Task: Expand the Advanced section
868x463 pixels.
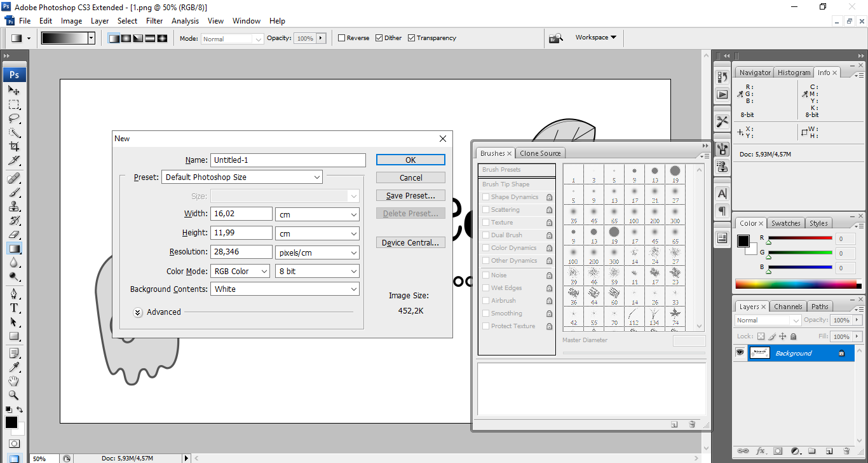Action: click(138, 312)
